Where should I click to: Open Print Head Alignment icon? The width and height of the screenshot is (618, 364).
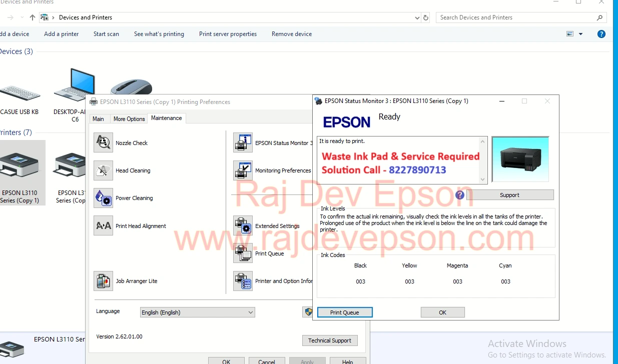(x=103, y=226)
